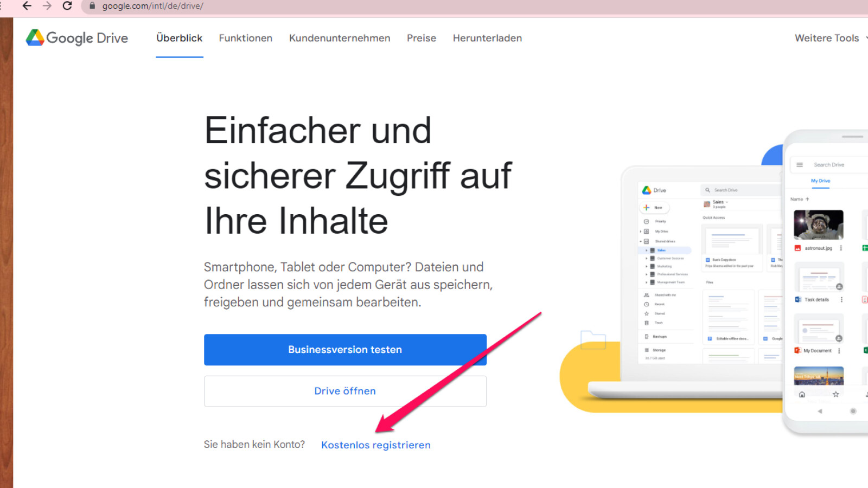Viewport: 868px width, 488px height.
Task: Click the home icon in the phone's bottom bar
Action: click(802, 394)
